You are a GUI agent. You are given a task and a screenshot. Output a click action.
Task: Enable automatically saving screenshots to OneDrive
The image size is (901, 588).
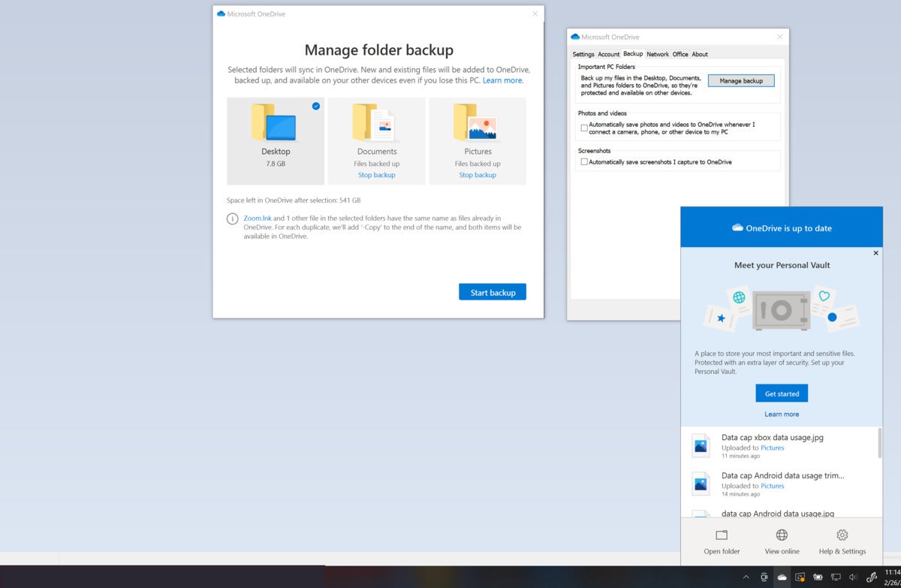click(584, 161)
